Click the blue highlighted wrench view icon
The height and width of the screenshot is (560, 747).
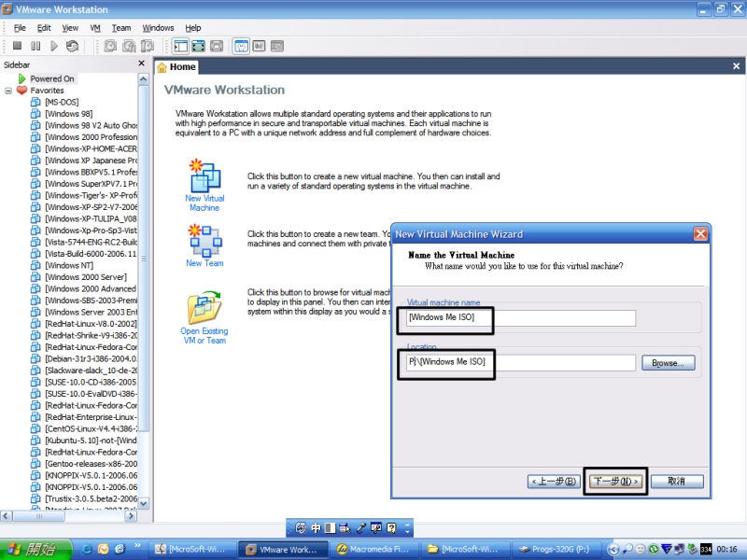coord(241,46)
